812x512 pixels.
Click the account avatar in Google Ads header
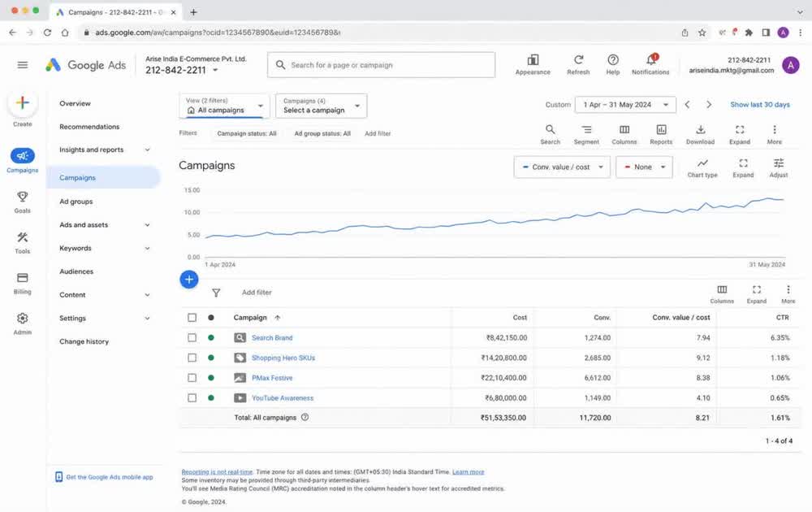tap(790, 65)
